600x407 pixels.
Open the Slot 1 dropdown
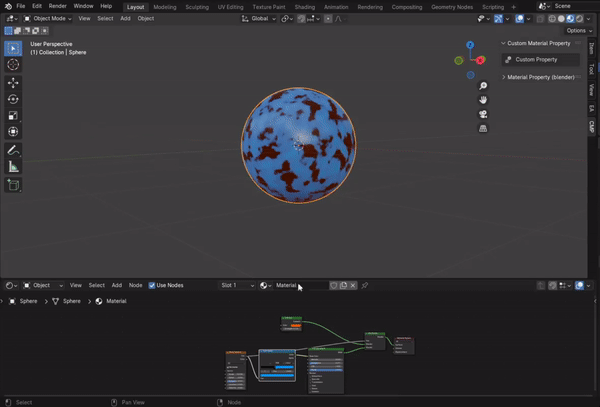[x=237, y=285]
